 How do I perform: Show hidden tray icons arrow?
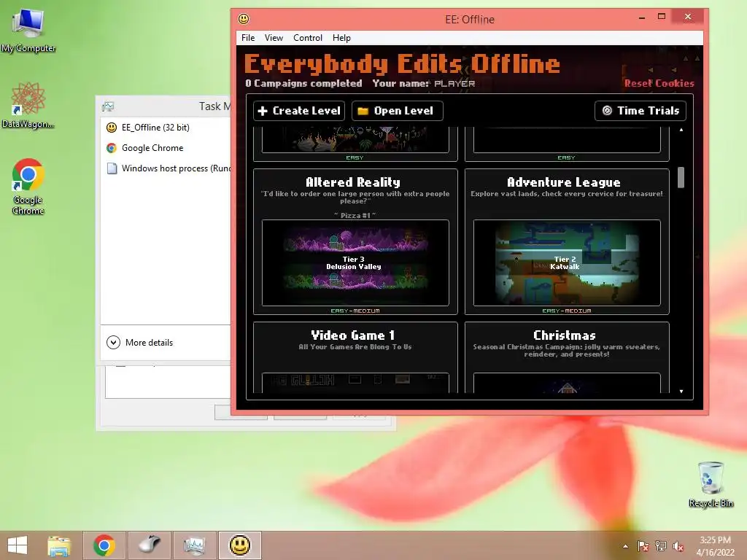(x=625, y=546)
